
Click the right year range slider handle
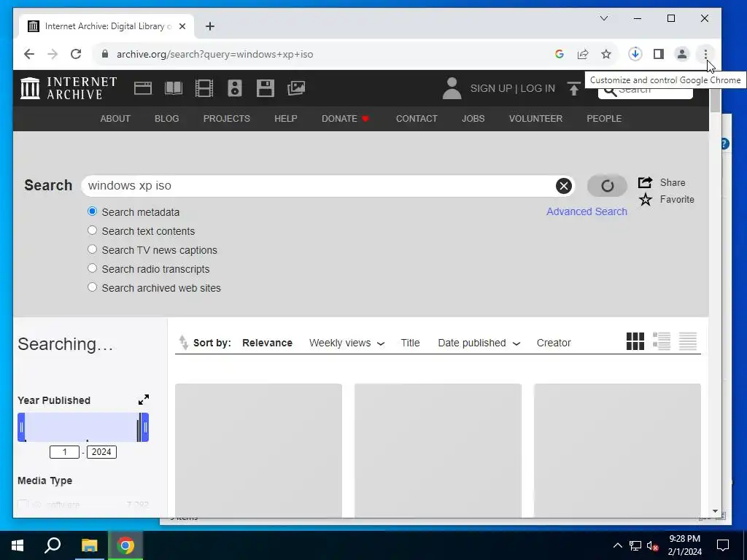point(145,427)
